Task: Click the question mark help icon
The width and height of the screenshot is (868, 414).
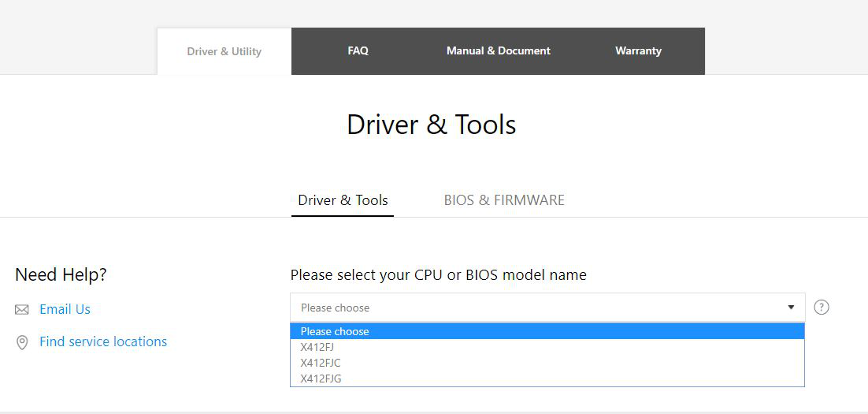Action: pyautogui.click(x=822, y=308)
